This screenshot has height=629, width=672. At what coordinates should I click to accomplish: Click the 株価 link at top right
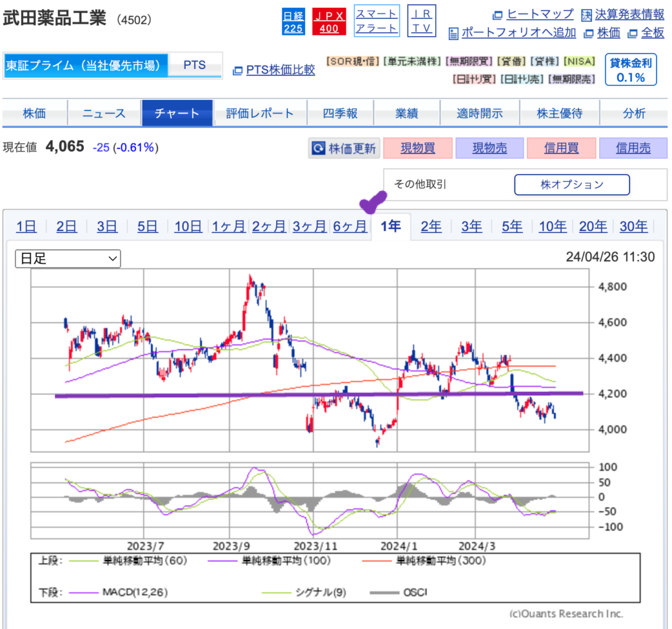[x=608, y=33]
